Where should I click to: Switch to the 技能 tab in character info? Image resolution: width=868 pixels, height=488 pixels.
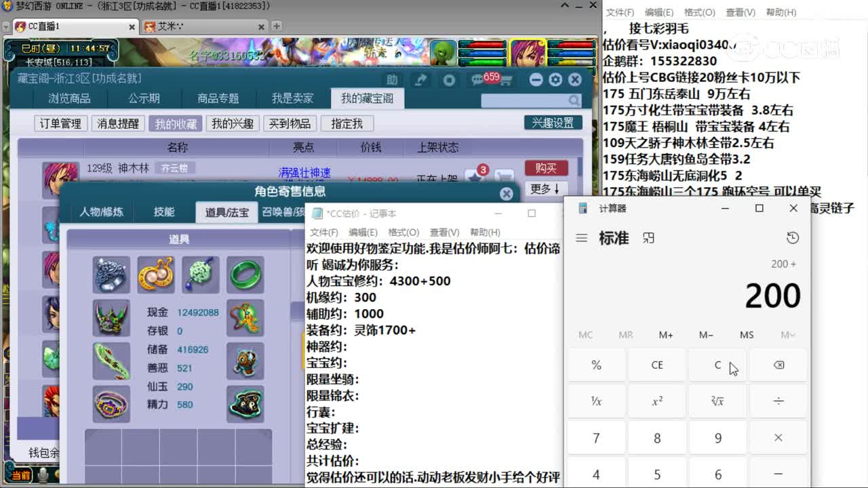pos(163,211)
